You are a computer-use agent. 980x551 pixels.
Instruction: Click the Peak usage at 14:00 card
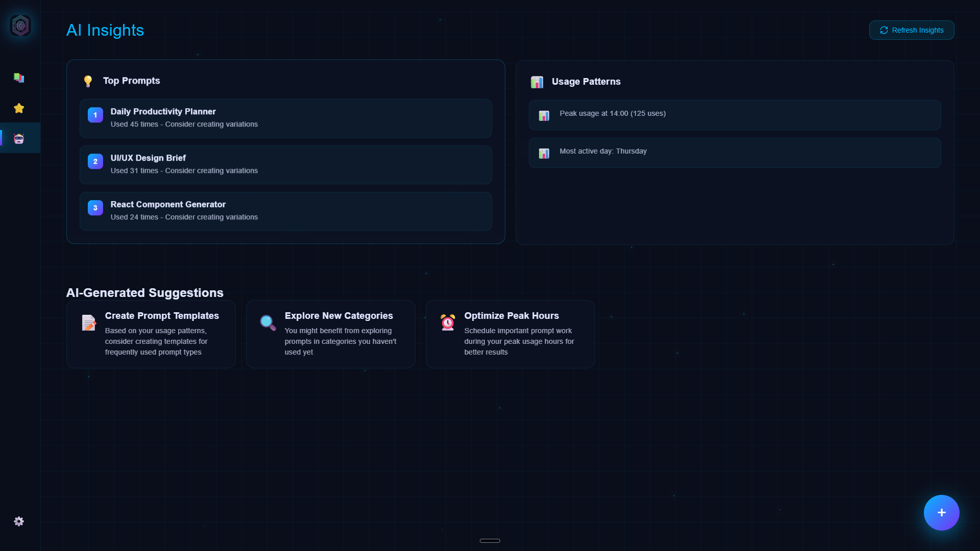click(734, 114)
